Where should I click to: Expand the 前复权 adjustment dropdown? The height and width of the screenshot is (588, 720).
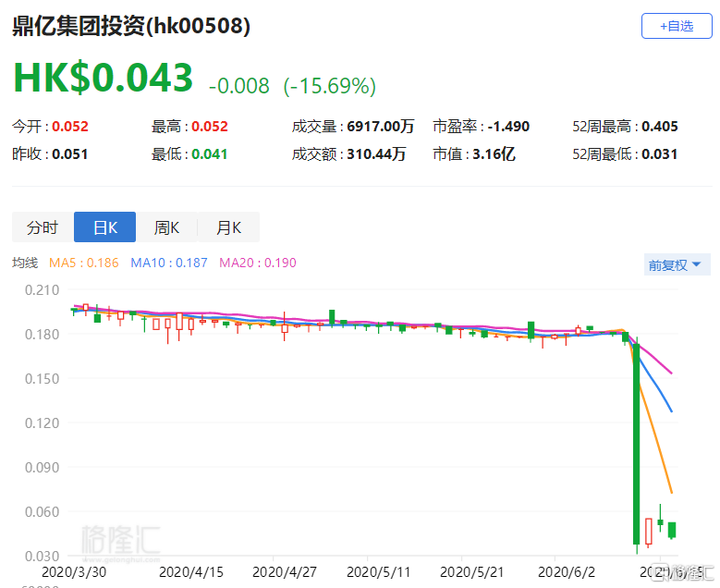click(677, 264)
